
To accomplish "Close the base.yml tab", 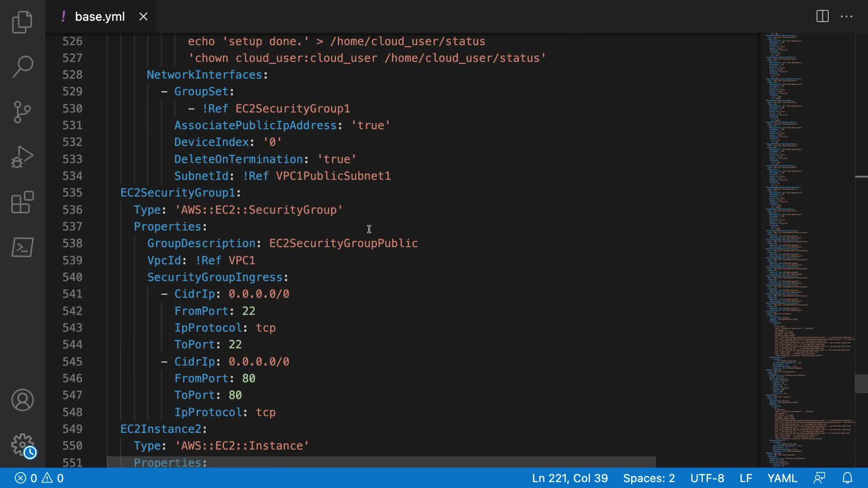I will click(143, 17).
